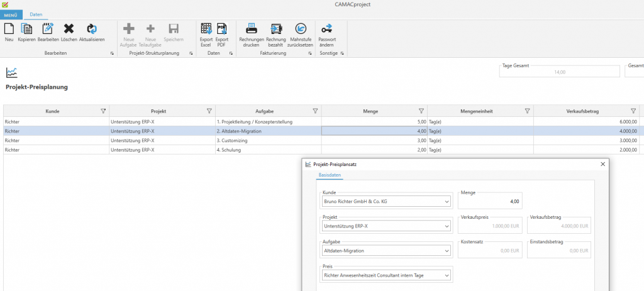Expand Bearbeiten ribbon group launcher

click(112, 53)
